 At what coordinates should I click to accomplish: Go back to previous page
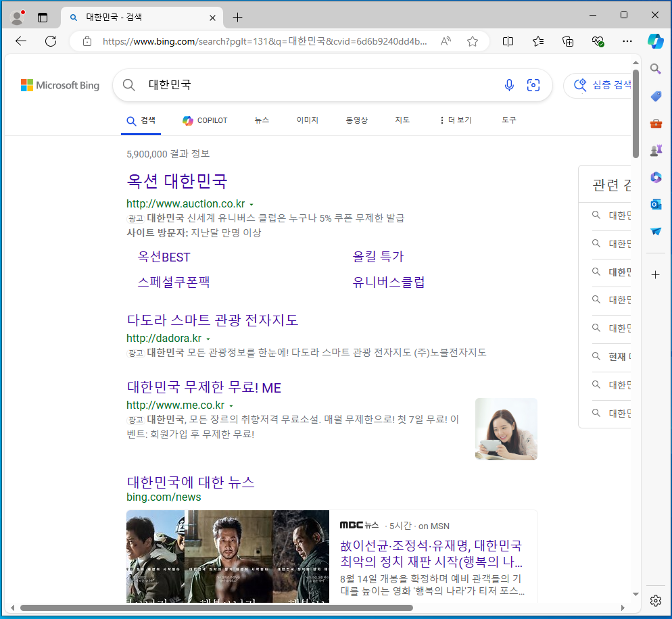21,41
